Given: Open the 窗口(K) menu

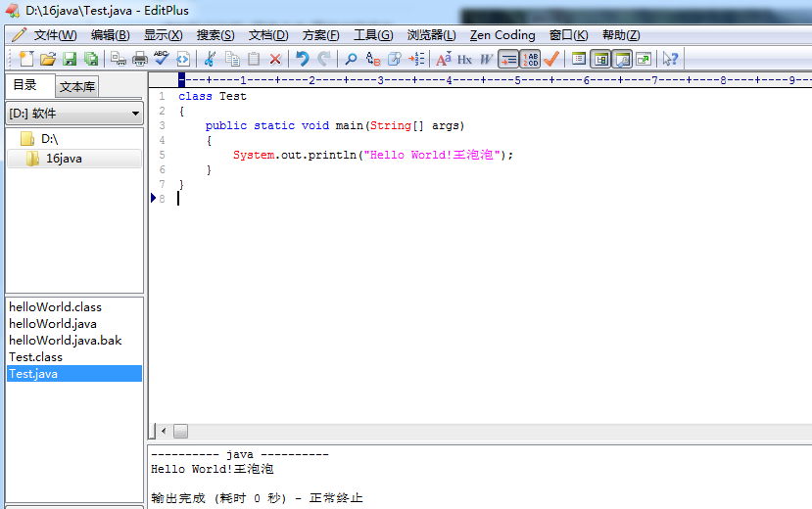Looking at the screenshot, I should coord(569,35).
